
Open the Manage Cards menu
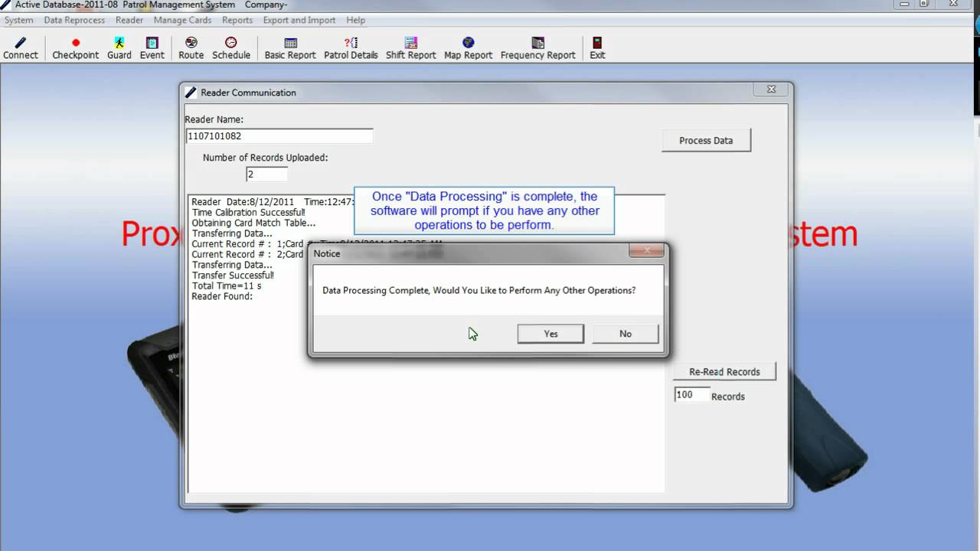click(x=182, y=20)
